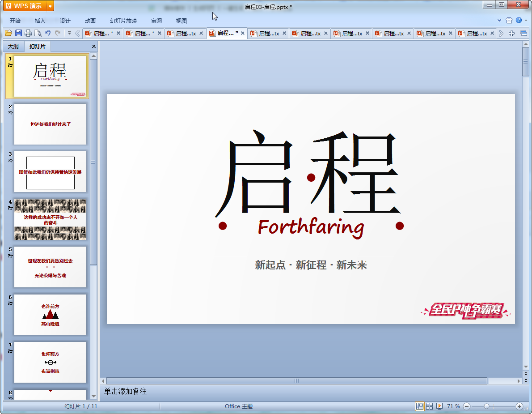Click the animation star under slide 2
532x414 pixels.
(10, 113)
